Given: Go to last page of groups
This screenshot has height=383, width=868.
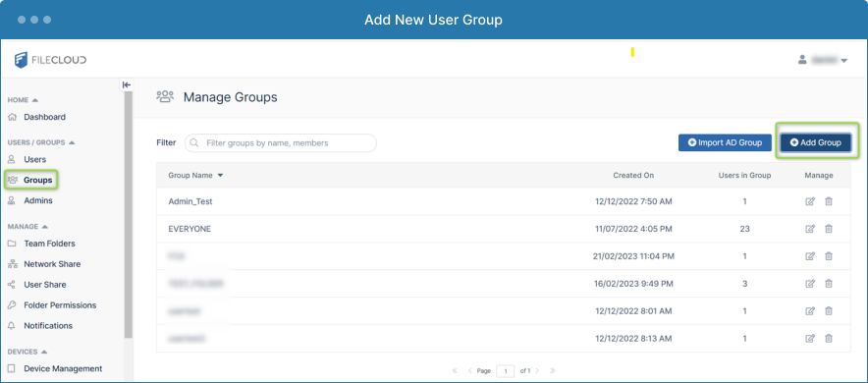Looking at the screenshot, I should [x=553, y=371].
